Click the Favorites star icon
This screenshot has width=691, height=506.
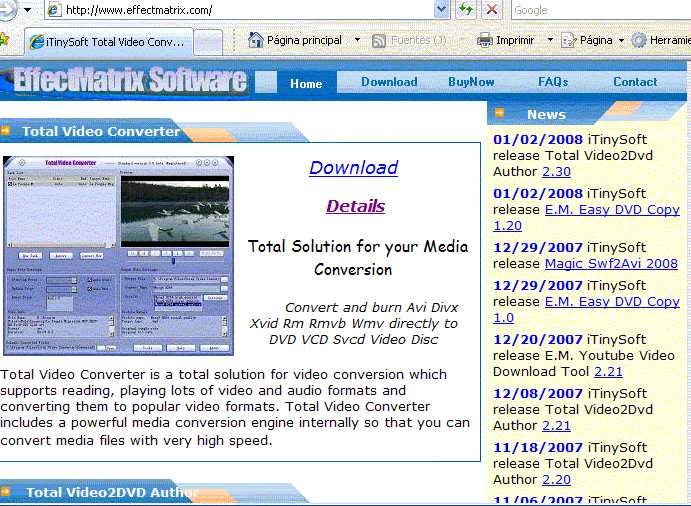(4, 40)
